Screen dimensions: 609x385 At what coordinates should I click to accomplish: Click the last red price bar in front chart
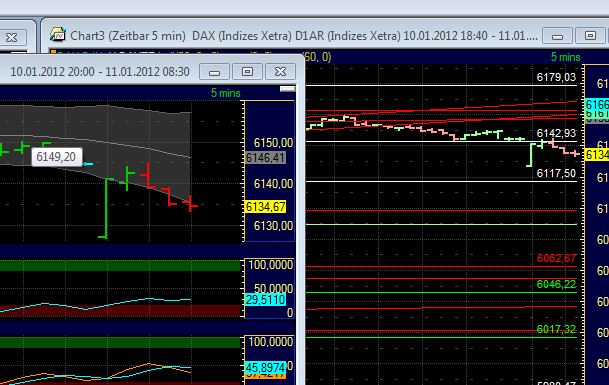click(190, 203)
